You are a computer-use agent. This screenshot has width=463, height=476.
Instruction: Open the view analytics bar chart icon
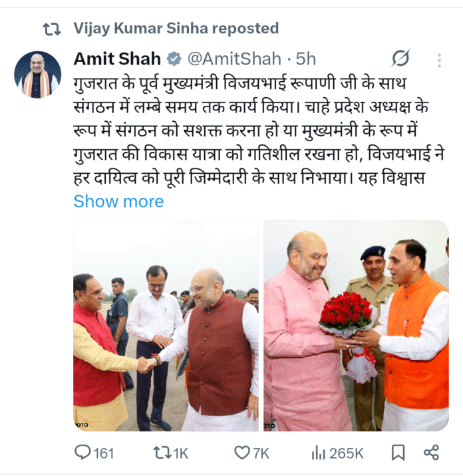point(318,453)
